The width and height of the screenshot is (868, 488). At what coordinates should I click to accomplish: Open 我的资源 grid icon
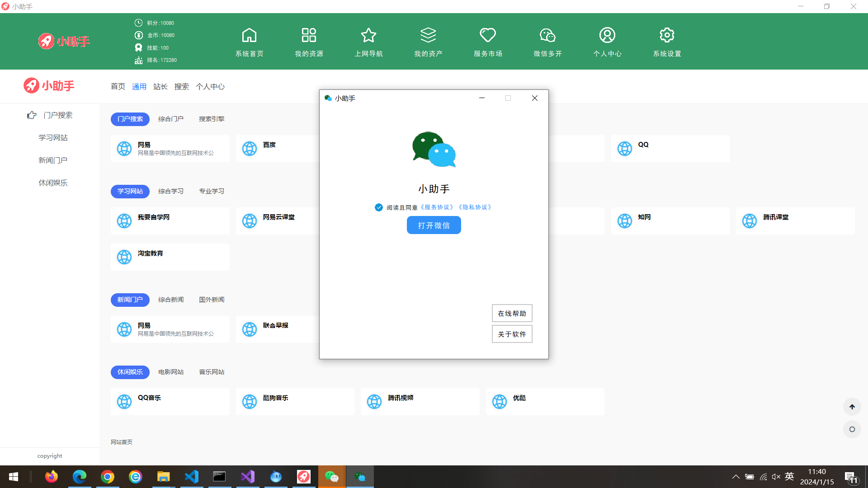coord(309,35)
